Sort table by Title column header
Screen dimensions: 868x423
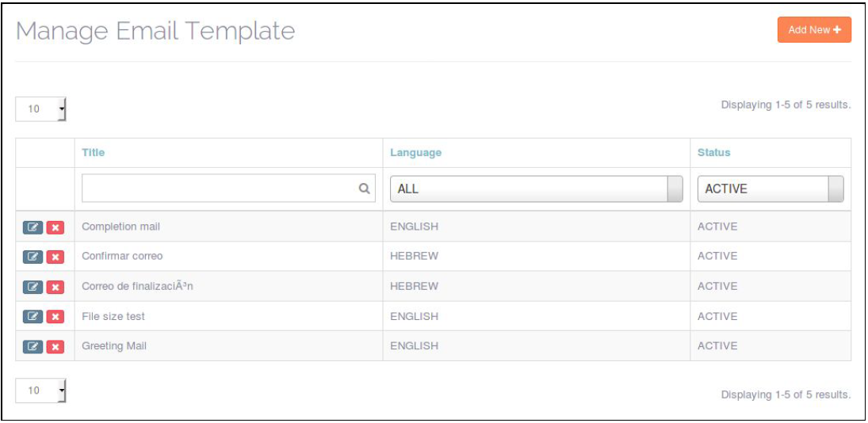pyautogui.click(x=94, y=152)
